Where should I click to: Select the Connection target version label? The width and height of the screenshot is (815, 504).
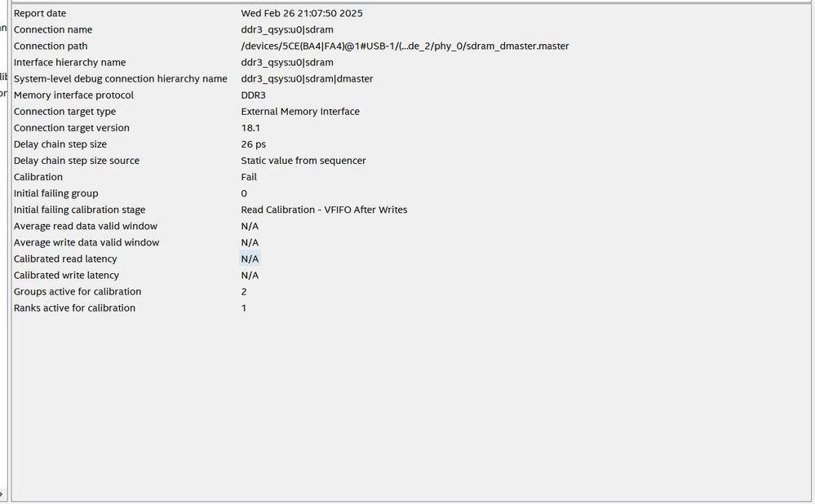click(x=72, y=127)
